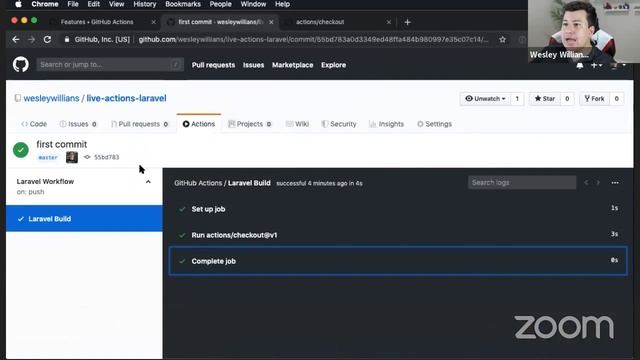640x360 pixels.
Task: Focus the Search logs field
Action: click(522, 182)
